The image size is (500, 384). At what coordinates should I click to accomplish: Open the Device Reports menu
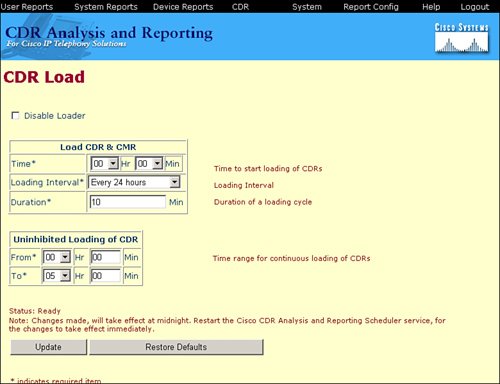(x=183, y=7)
